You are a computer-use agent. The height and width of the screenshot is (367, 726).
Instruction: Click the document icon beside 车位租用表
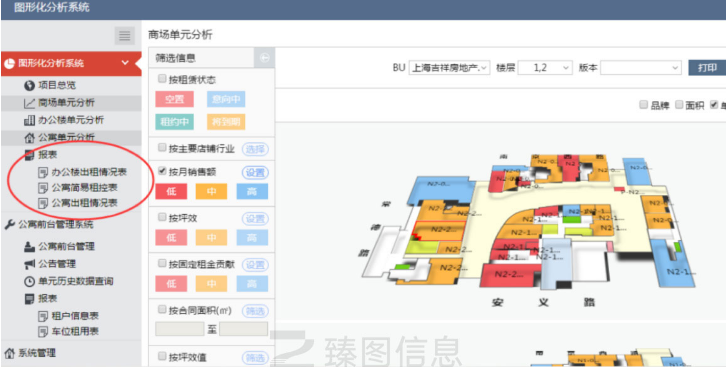coord(43,332)
